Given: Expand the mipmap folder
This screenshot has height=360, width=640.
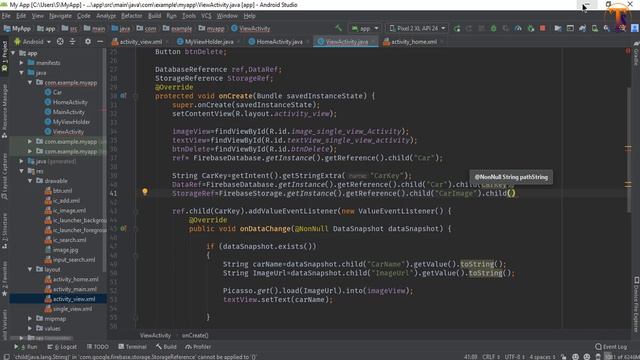Looking at the screenshot, I should [x=30, y=318].
